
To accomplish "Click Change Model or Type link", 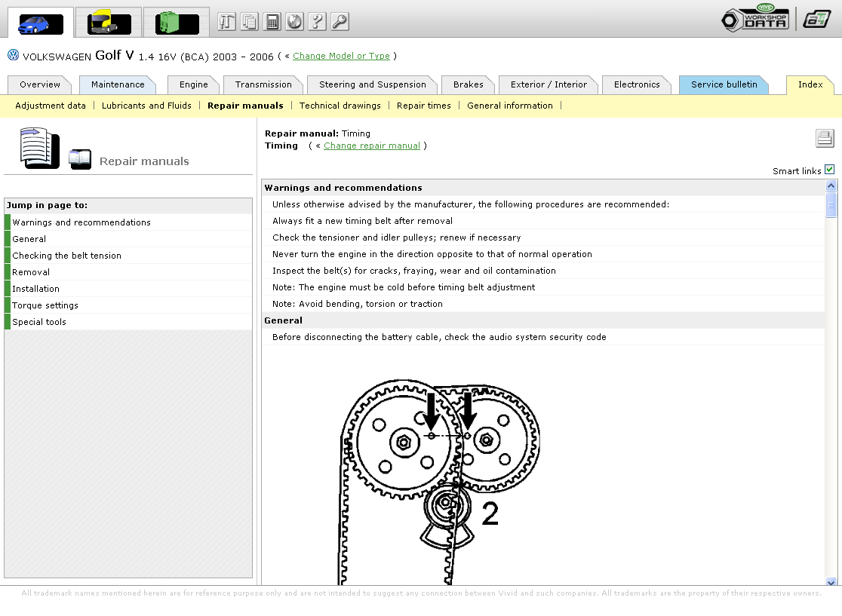I will pos(341,56).
